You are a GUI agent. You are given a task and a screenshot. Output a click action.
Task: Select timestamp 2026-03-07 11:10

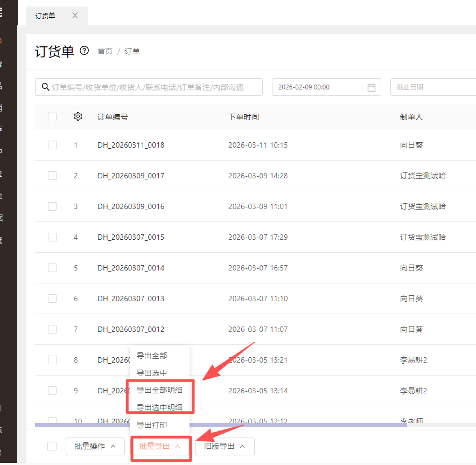coord(258,299)
